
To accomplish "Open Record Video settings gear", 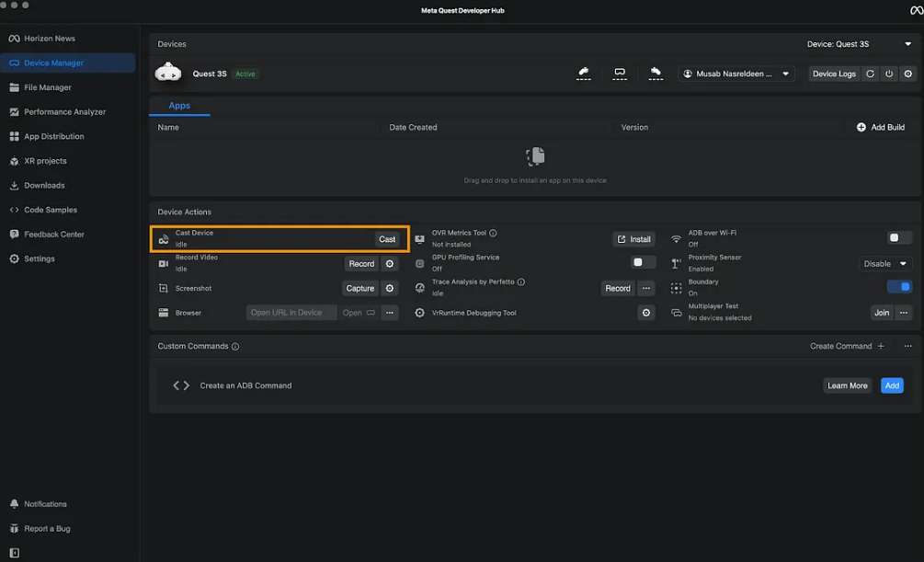I will point(390,264).
